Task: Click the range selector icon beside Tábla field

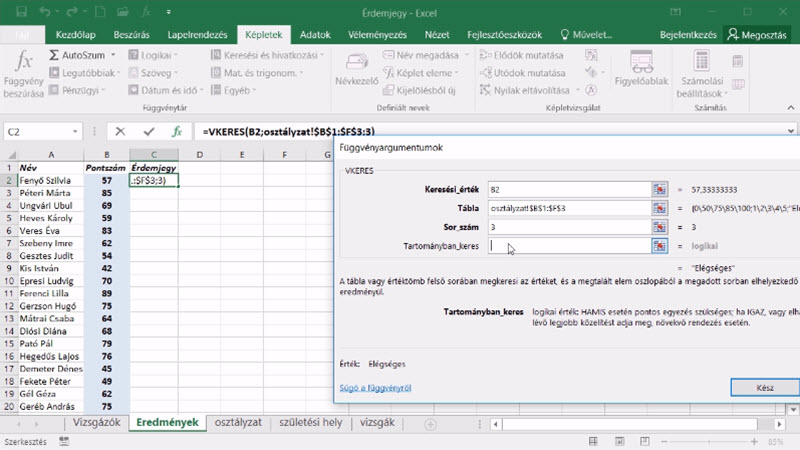Action: (660, 208)
